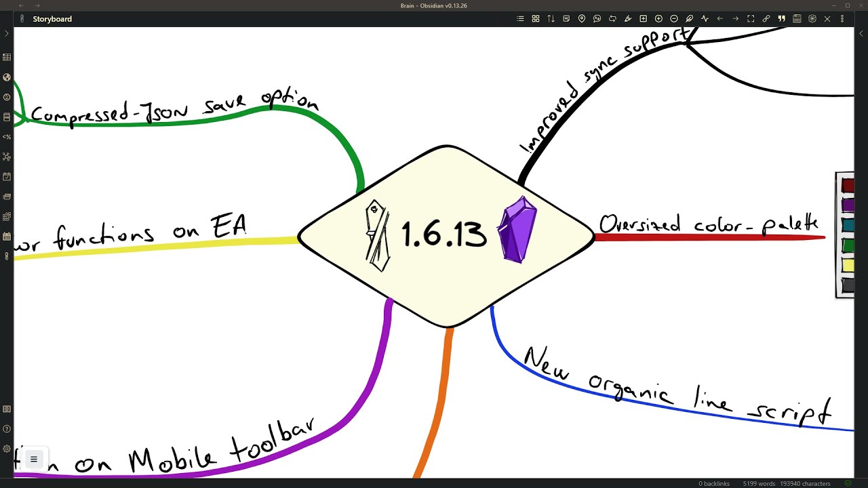Viewport: 868px width, 488px height.
Task: Click the plus-in-square icon
Action: 643,19
